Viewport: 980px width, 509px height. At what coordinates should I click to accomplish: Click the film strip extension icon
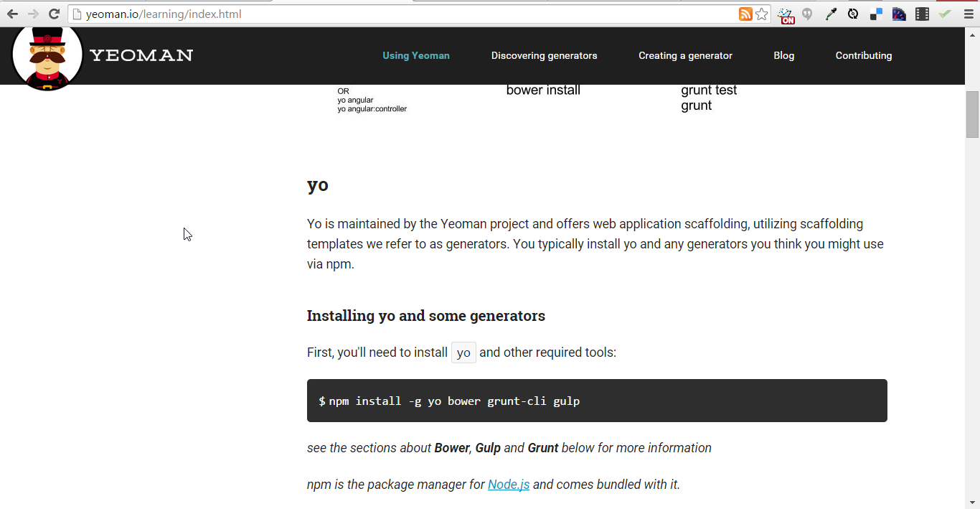922,14
